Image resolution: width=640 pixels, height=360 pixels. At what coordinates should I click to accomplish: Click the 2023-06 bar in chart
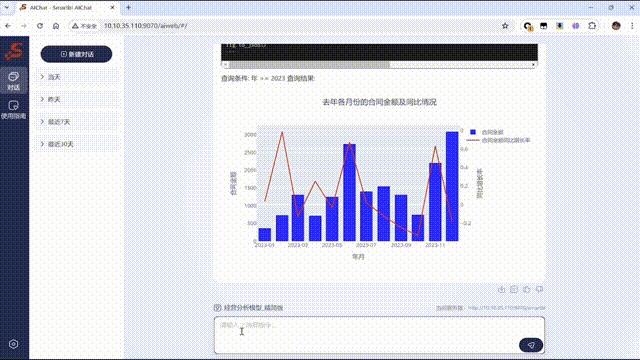(x=349, y=192)
